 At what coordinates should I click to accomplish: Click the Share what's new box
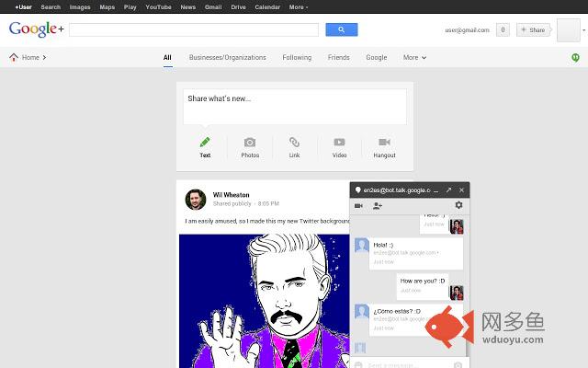pyautogui.click(x=295, y=107)
